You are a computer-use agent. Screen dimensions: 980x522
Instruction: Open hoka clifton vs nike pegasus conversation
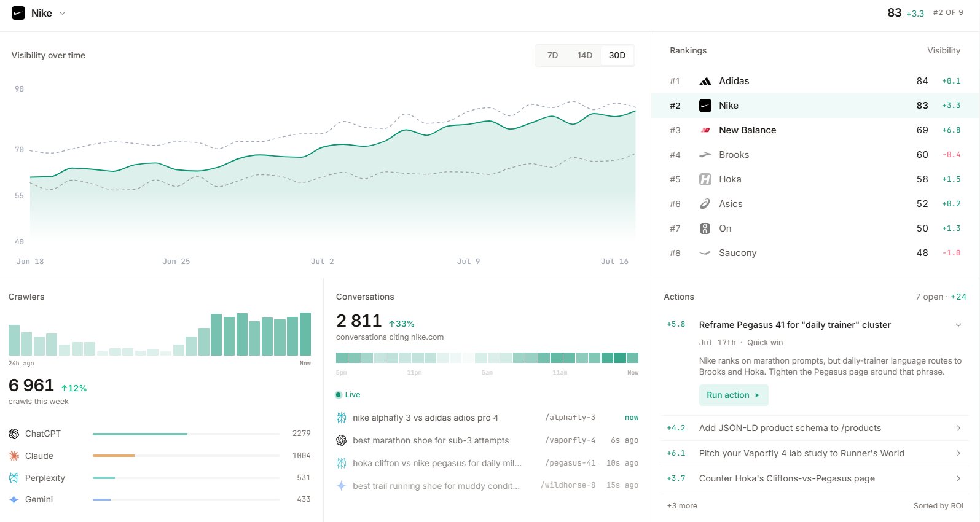487,463
